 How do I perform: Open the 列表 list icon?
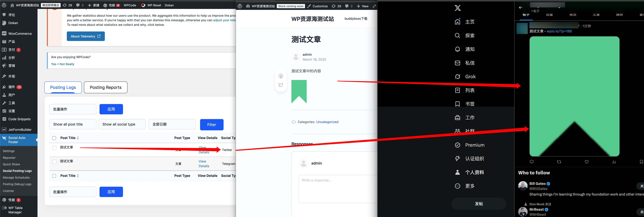click(457, 90)
